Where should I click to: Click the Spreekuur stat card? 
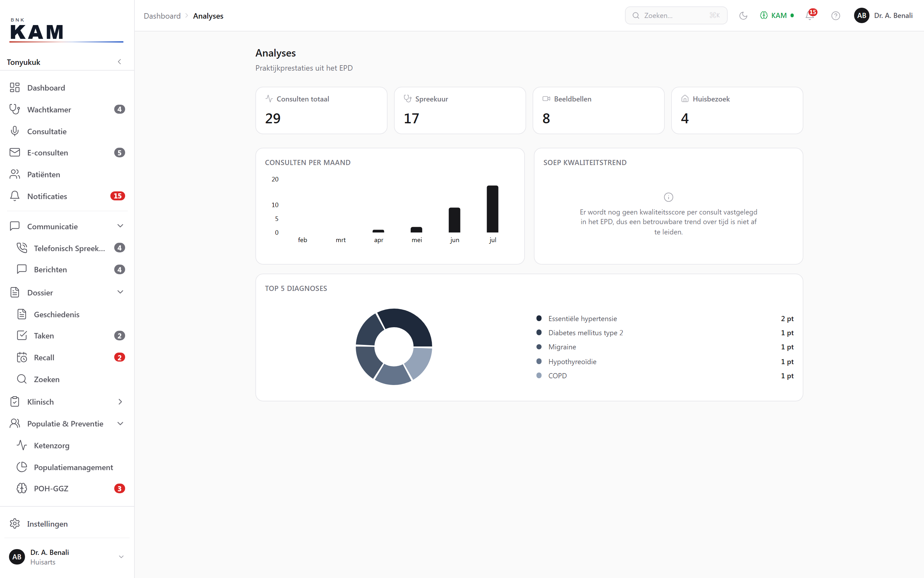[x=460, y=110]
